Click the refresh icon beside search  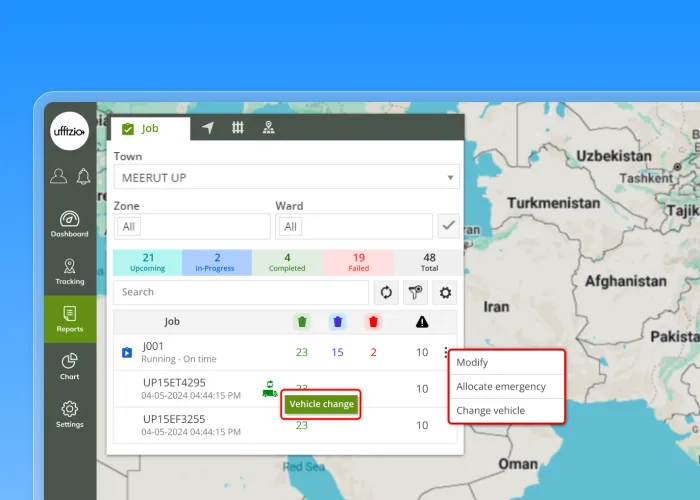pyautogui.click(x=385, y=292)
